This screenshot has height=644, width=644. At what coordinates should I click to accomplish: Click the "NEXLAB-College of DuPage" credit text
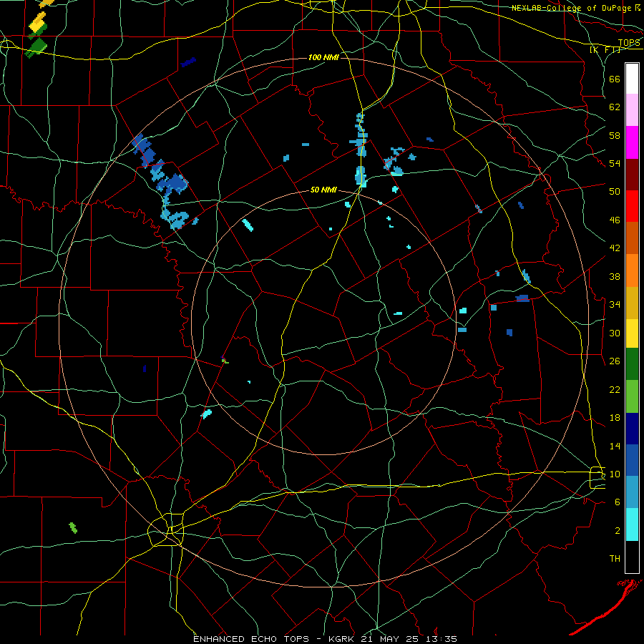[x=572, y=8]
